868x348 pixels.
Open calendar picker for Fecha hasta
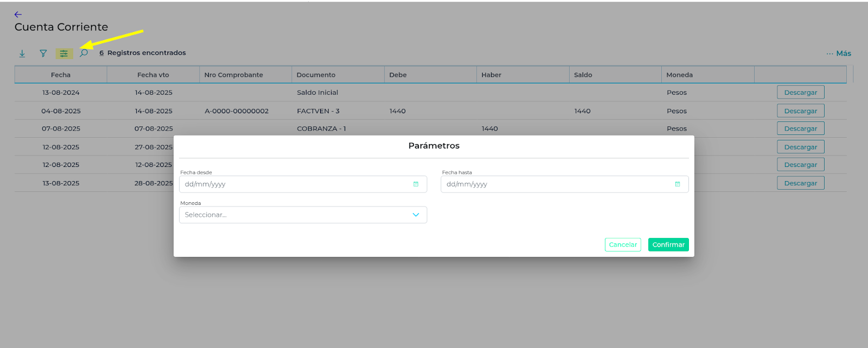tap(678, 184)
